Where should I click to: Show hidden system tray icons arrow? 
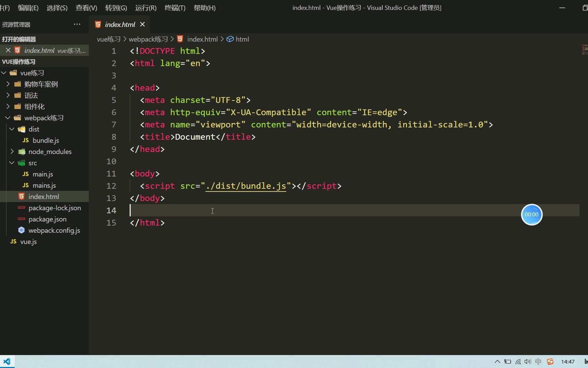497,362
